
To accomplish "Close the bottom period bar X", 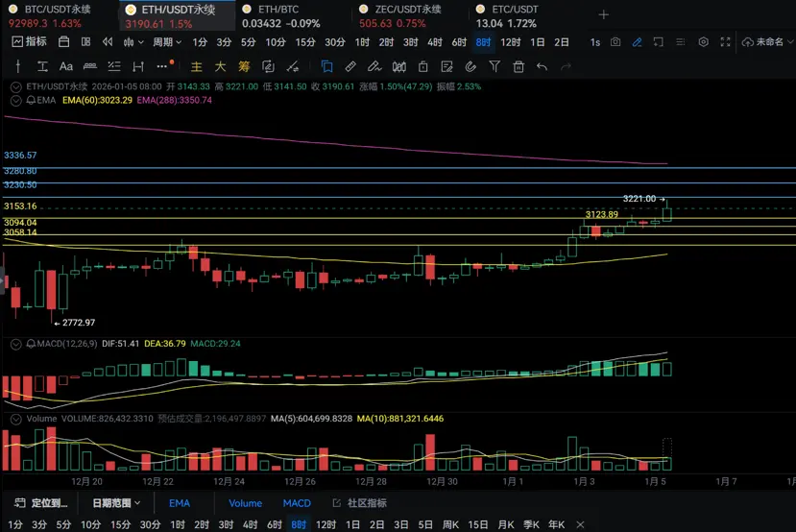I will tap(580, 524).
